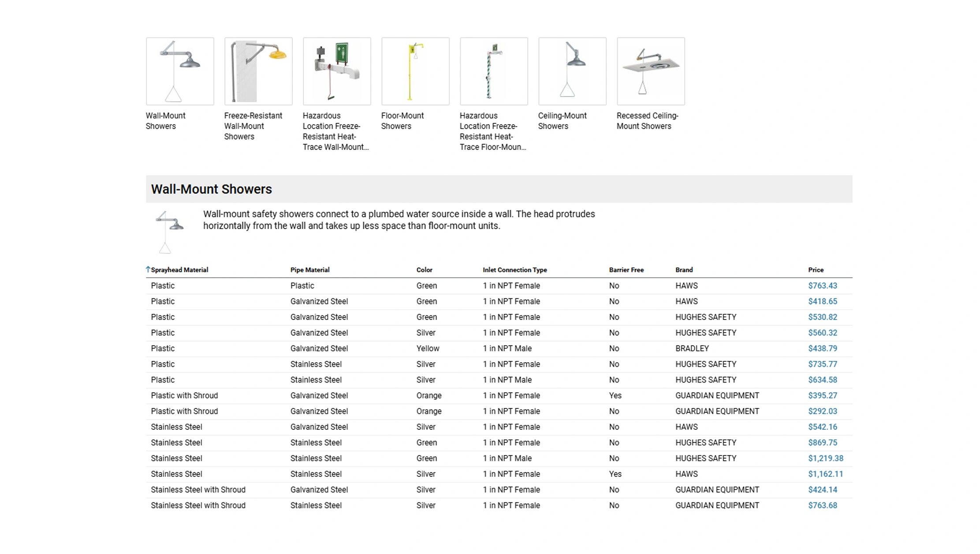Open the $869.75 price link

coord(823,442)
